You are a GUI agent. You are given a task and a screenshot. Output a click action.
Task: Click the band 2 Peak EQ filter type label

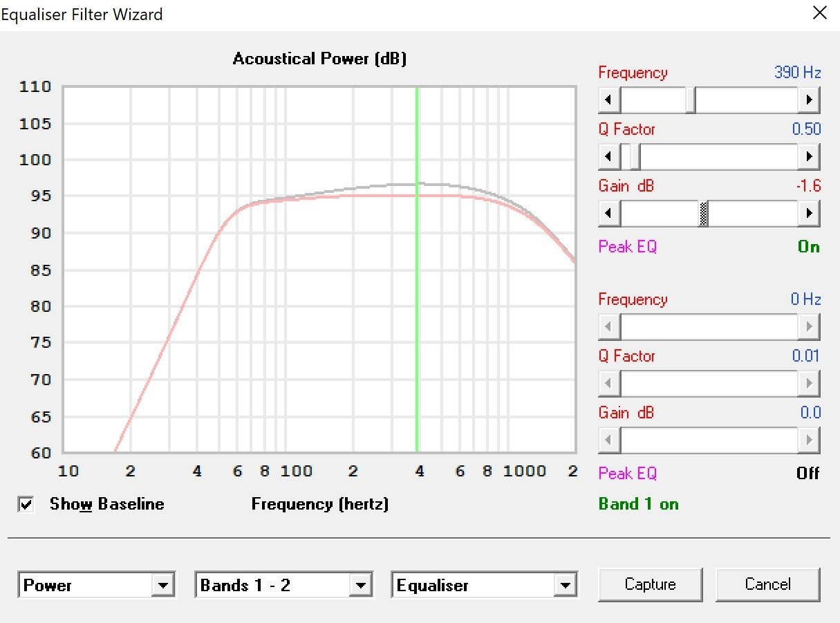(628, 474)
